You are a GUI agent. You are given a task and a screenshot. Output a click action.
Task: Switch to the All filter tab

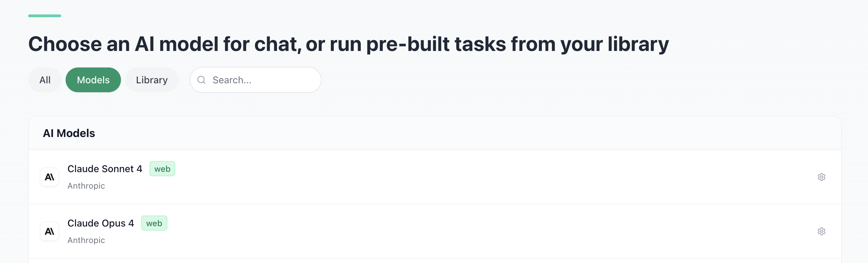click(45, 80)
